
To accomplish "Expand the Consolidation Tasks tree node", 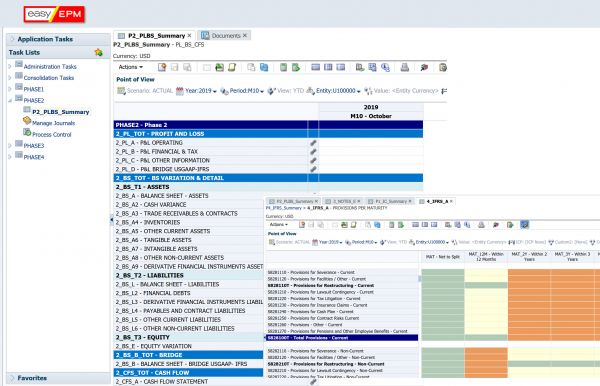I will 10,78.
